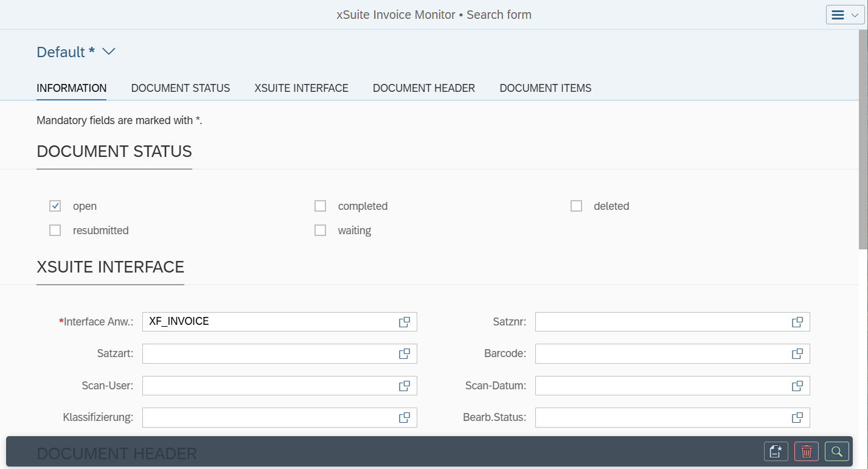
Task: Uncheck the open status checkbox
Action: point(55,206)
